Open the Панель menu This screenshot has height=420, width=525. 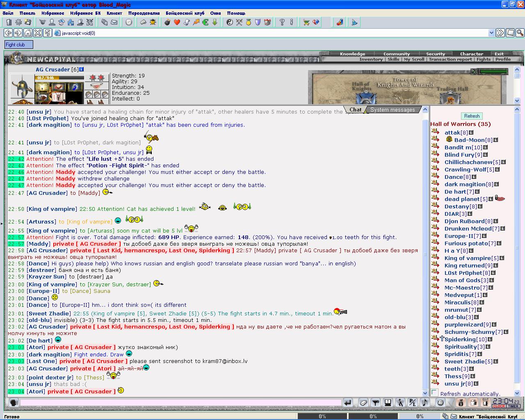tap(27, 13)
